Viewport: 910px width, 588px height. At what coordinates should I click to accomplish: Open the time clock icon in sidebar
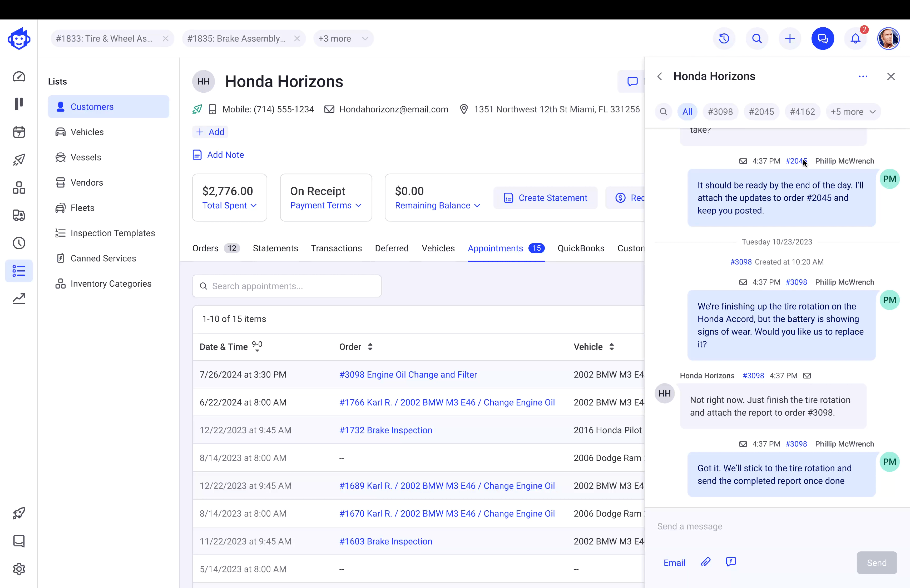(19, 243)
